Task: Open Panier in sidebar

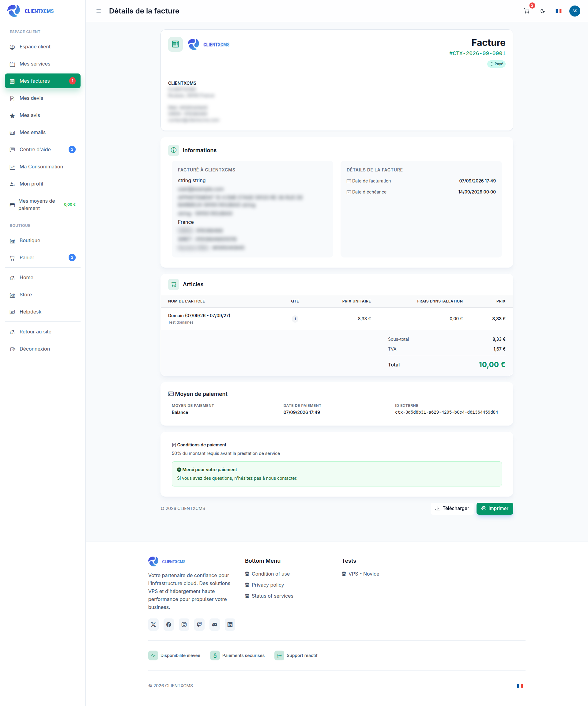Action: tap(43, 257)
